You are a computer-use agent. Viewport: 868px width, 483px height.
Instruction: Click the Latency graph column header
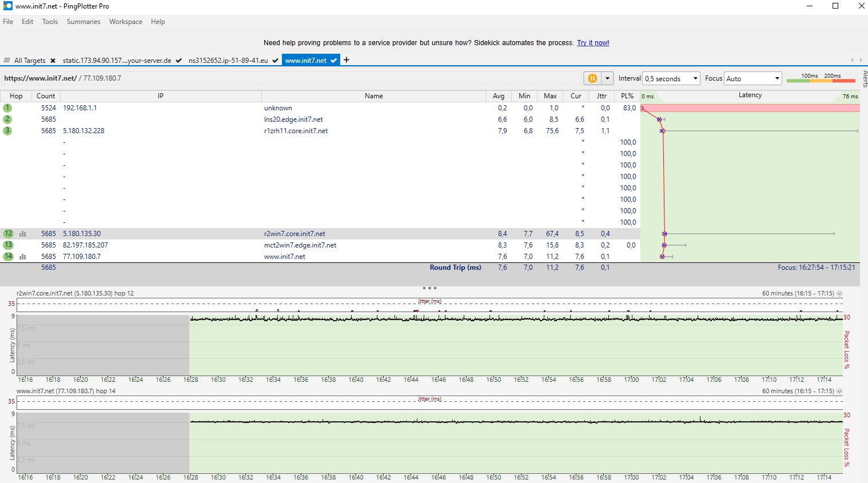click(x=750, y=95)
